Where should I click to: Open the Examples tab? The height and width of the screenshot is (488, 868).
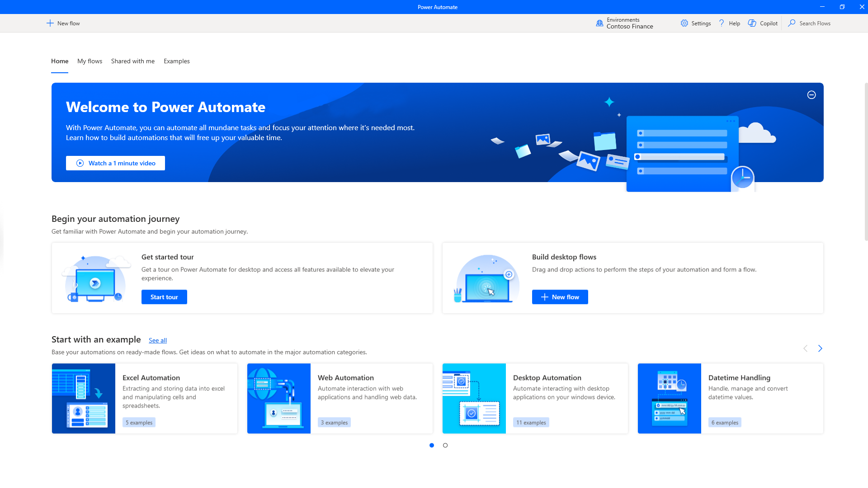click(176, 61)
